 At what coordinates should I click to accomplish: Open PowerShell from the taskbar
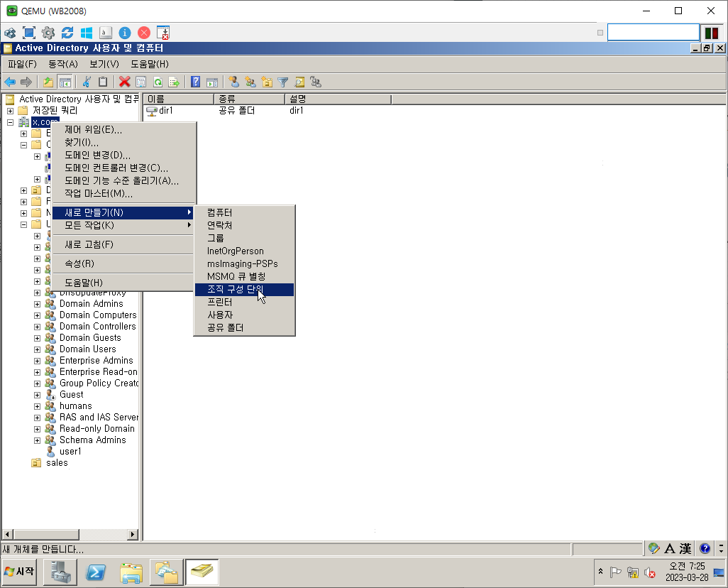[x=96, y=572]
